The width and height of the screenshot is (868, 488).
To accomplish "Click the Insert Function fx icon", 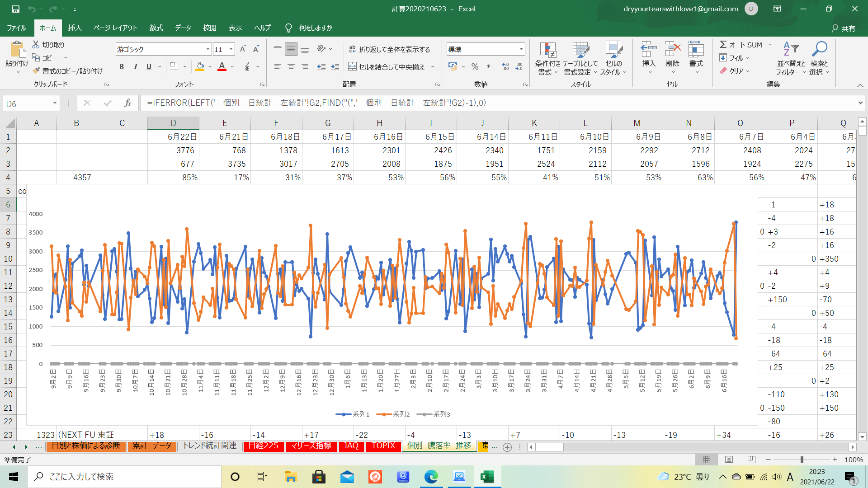I will [x=127, y=103].
